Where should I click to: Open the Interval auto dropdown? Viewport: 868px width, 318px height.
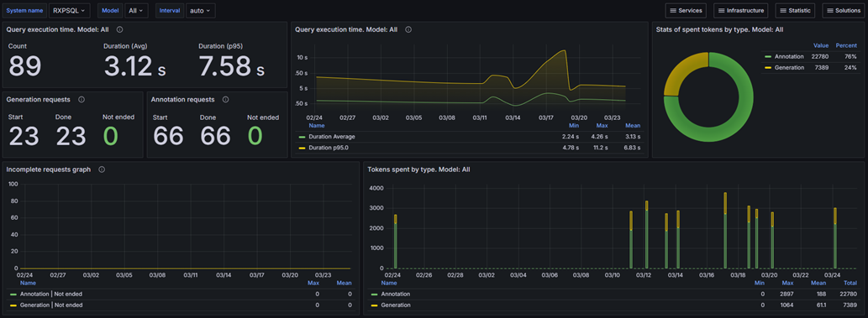point(200,11)
